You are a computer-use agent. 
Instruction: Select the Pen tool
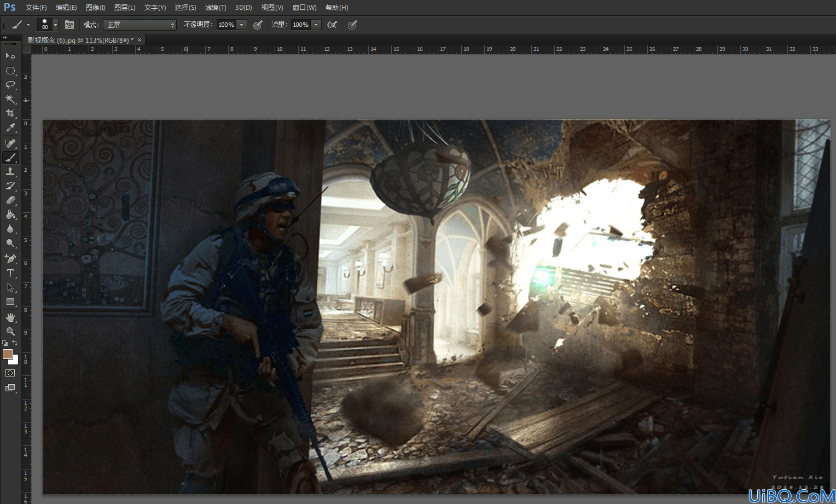coord(10,258)
